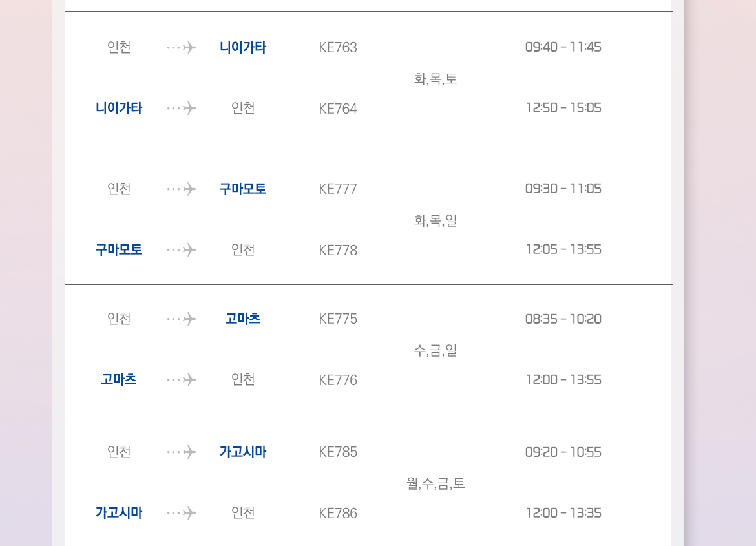This screenshot has width=756, height=546.
Task: Select the 니이가타 origin link for KE764
Action: tap(119, 108)
